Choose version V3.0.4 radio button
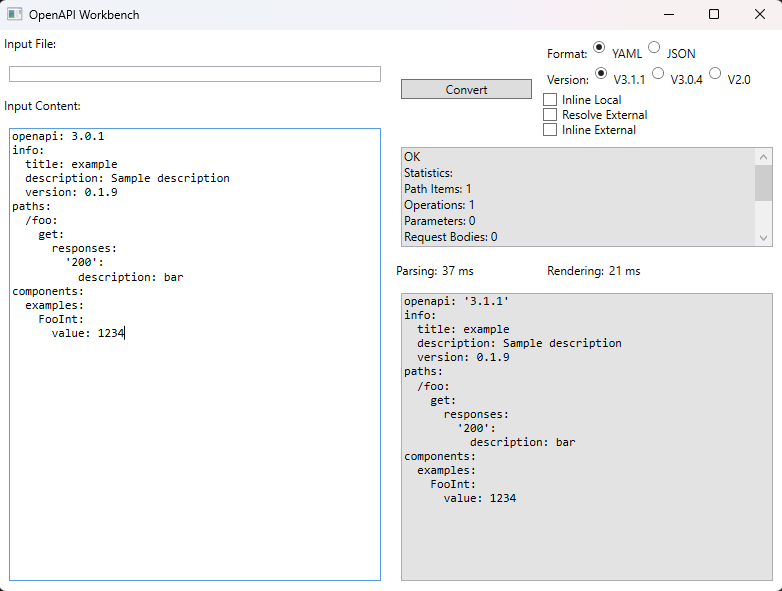 (658, 73)
